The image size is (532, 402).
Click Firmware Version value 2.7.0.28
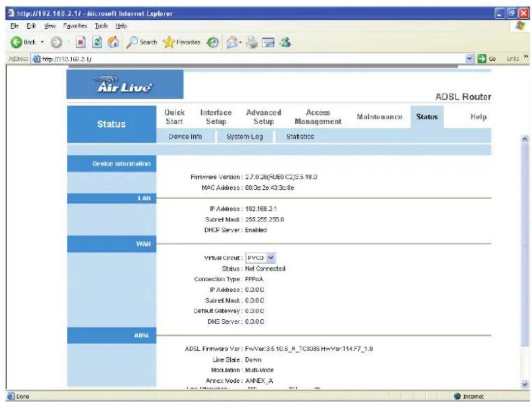[281, 177]
